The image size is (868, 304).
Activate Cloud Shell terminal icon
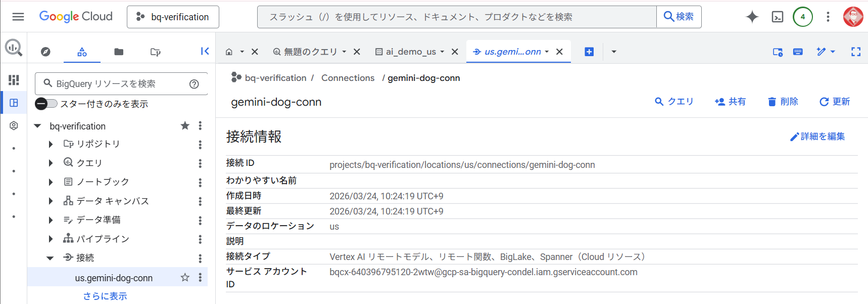tap(778, 17)
